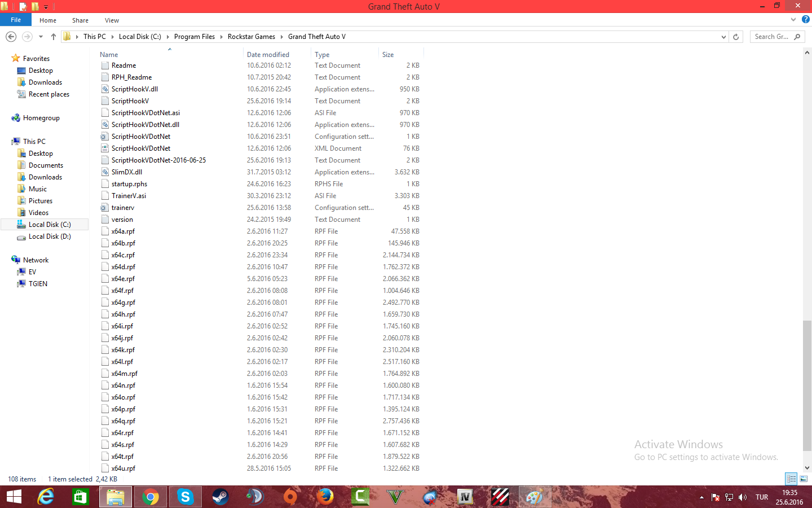812x508 pixels.
Task: Navigate to Local Disk (C:) in address bar
Action: pyautogui.click(x=140, y=37)
